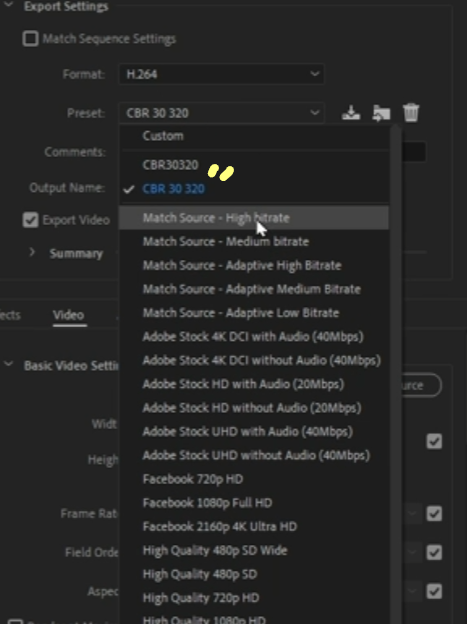Uncheck the Export Video checkbox
The width and height of the screenshot is (467, 624).
coord(31,220)
